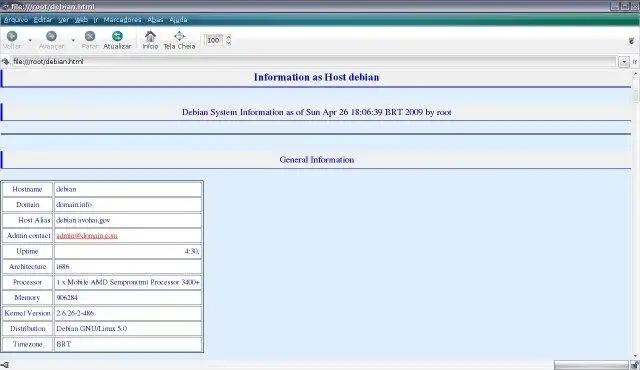
Task: Click the kernel value "2.6.26-2-486"
Action: click(x=75, y=313)
